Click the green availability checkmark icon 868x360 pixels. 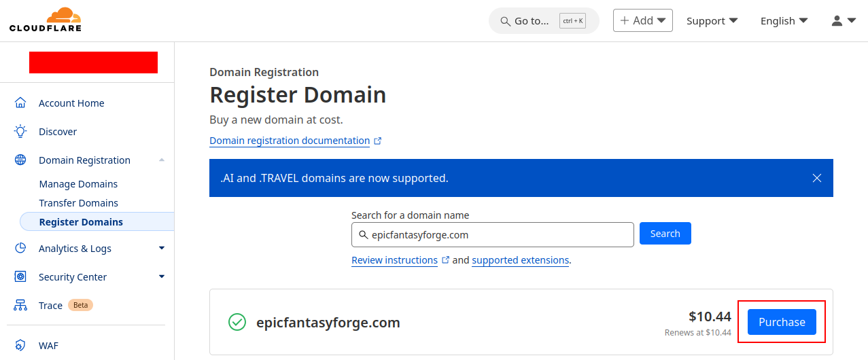click(x=237, y=322)
